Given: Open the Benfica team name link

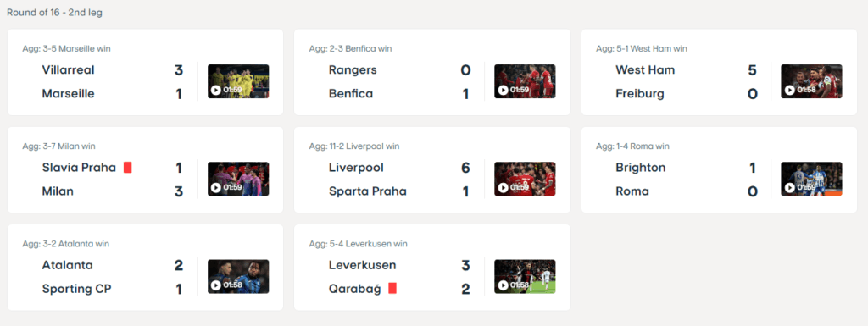Looking at the screenshot, I should (351, 94).
